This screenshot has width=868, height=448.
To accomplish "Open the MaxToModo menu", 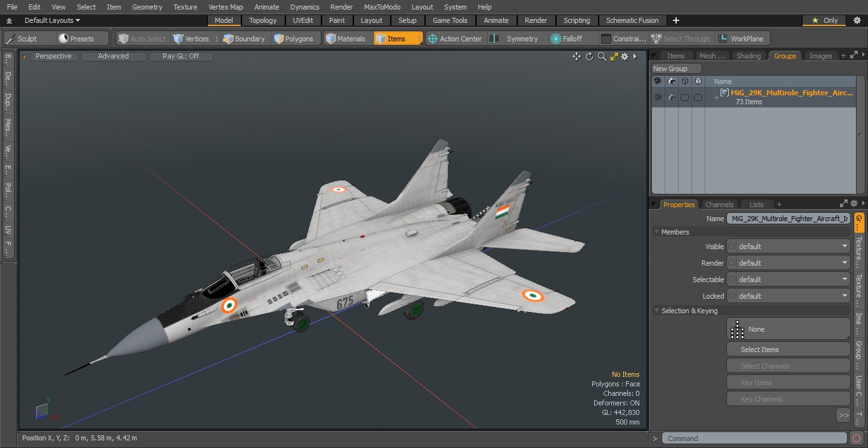I will [x=382, y=7].
